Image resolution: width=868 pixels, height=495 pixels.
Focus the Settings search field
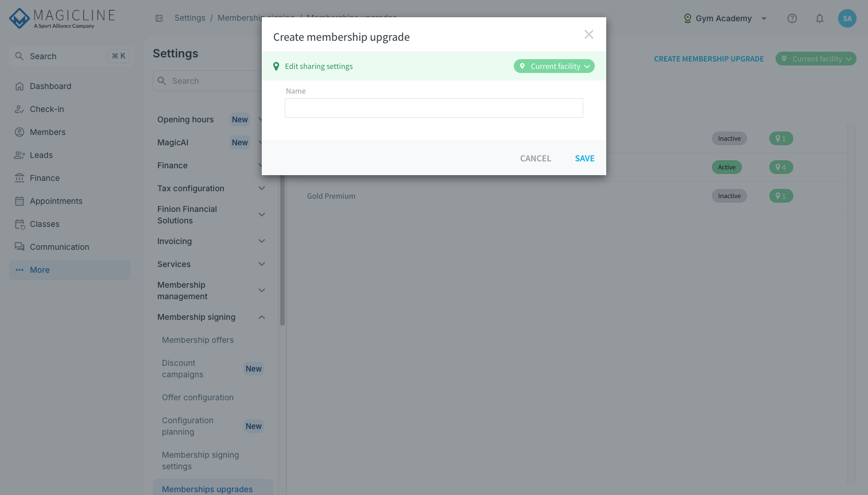210,81
